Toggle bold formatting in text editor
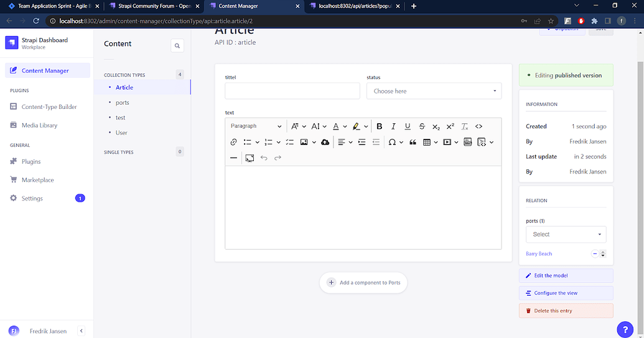 coord(379,126)
